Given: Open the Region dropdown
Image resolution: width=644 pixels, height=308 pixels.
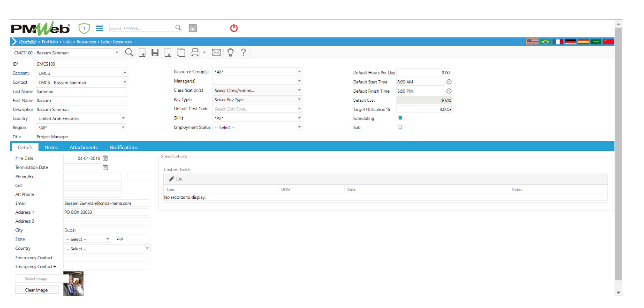Looking at the screenshot, I should [123, 128].
